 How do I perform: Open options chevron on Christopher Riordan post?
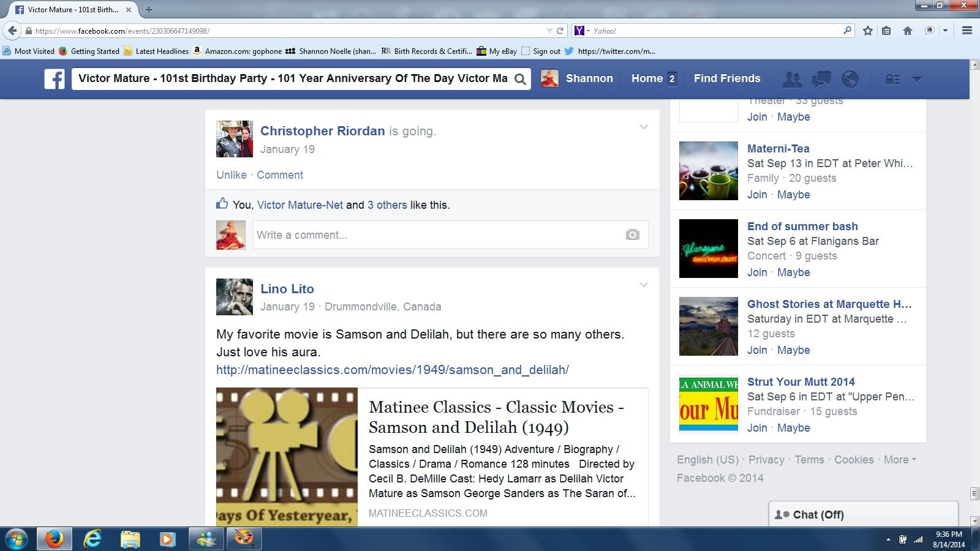[x=644, y=127]
